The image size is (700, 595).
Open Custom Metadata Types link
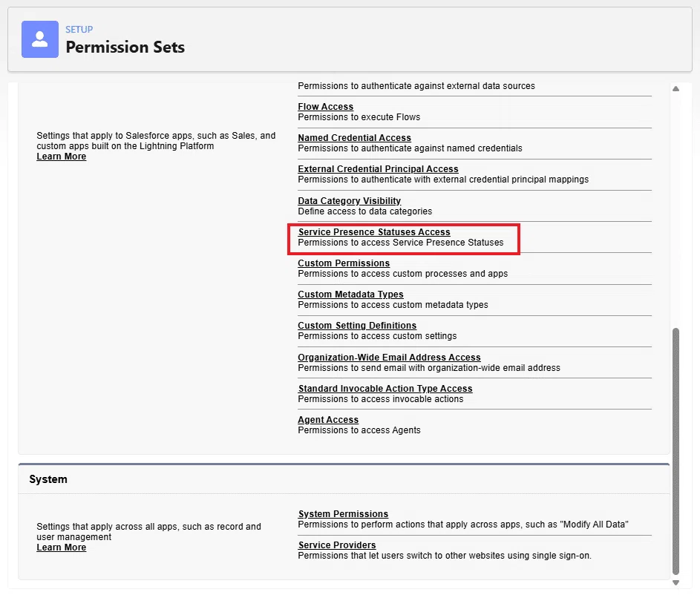pos(350,295)
